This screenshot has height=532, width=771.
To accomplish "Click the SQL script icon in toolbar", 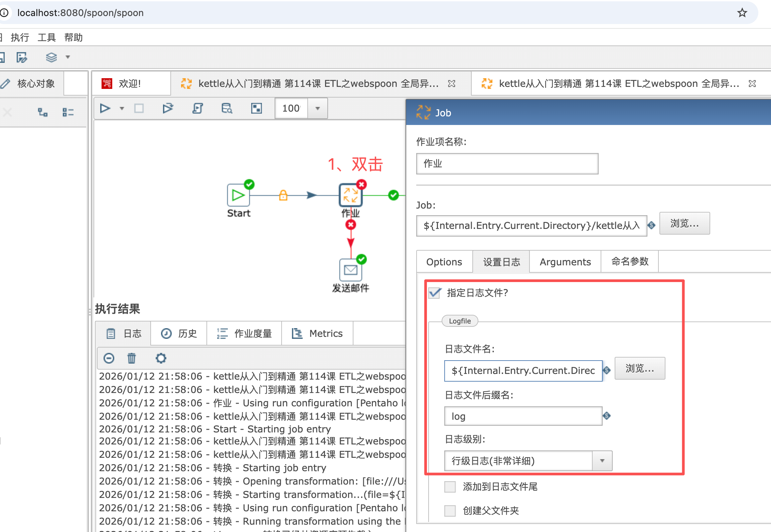I will click(x=197, y=108).
